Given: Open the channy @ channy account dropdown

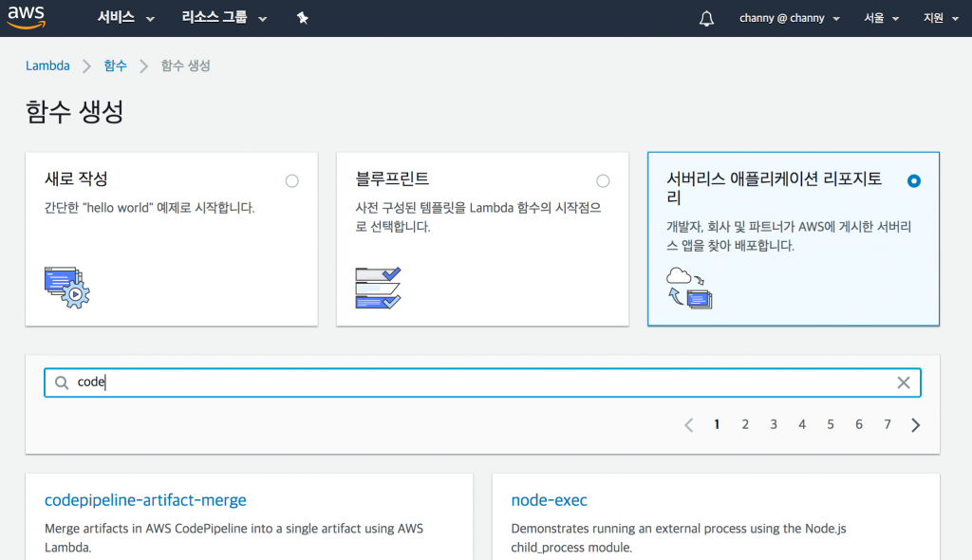Looking at the screenshot, I should pos(789,18).
